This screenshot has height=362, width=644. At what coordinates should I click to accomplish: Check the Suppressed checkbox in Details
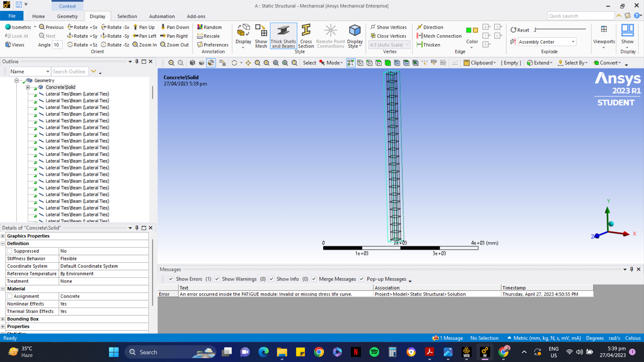[10, 251]
